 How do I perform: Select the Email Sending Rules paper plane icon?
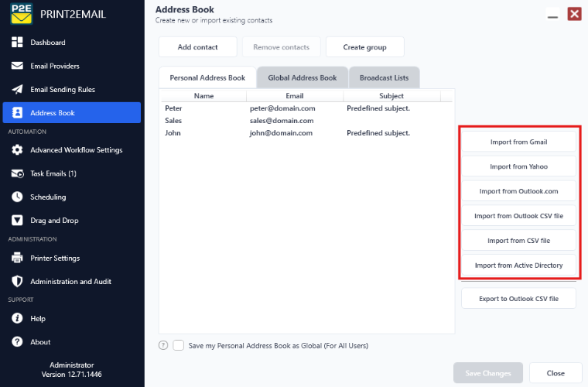(17, 89)
